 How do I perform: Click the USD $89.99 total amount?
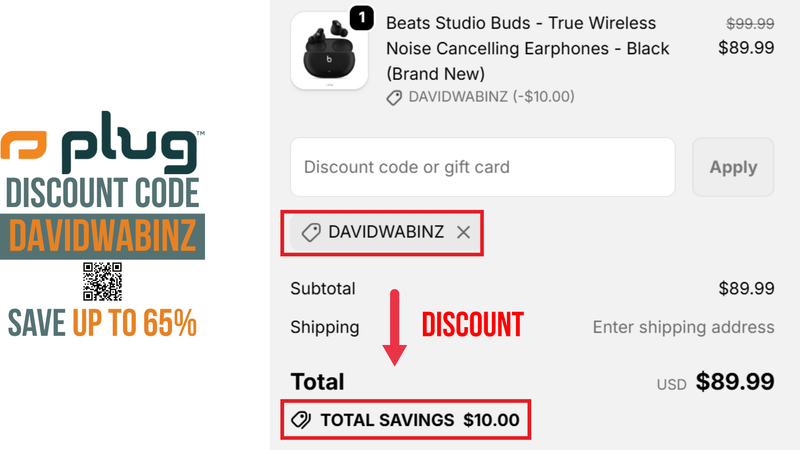click(x=734, y=381)
